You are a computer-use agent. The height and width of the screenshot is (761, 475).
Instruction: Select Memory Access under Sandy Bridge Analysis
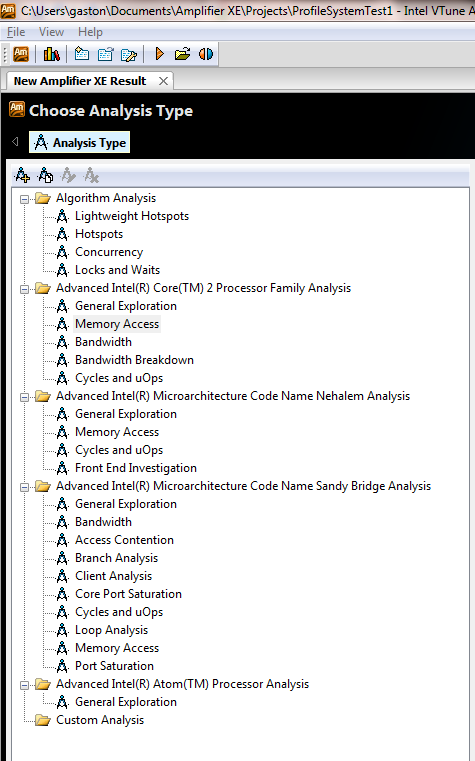[117, 648]
